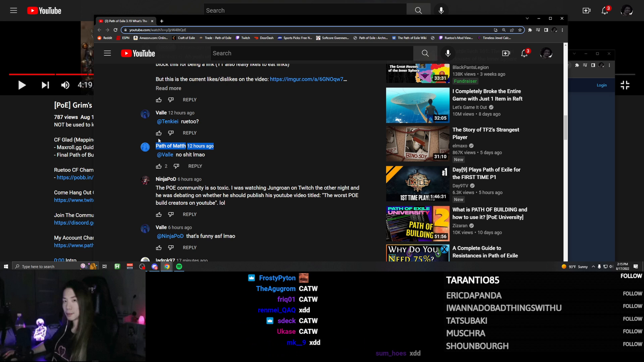
Task: Open outer YouTube create video icon
Action: (x=586, y=10)
